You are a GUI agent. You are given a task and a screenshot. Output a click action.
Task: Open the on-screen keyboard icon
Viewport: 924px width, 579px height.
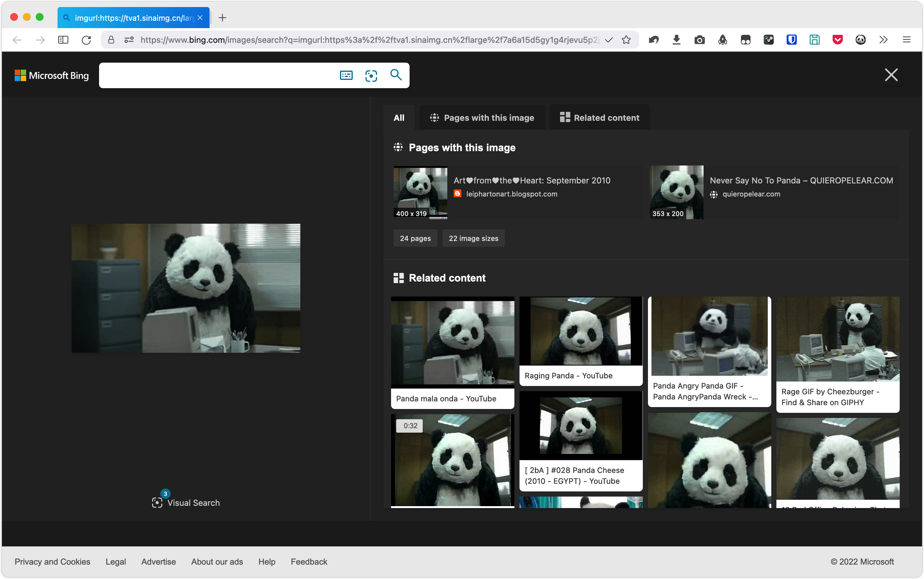[x=346, y=75]
